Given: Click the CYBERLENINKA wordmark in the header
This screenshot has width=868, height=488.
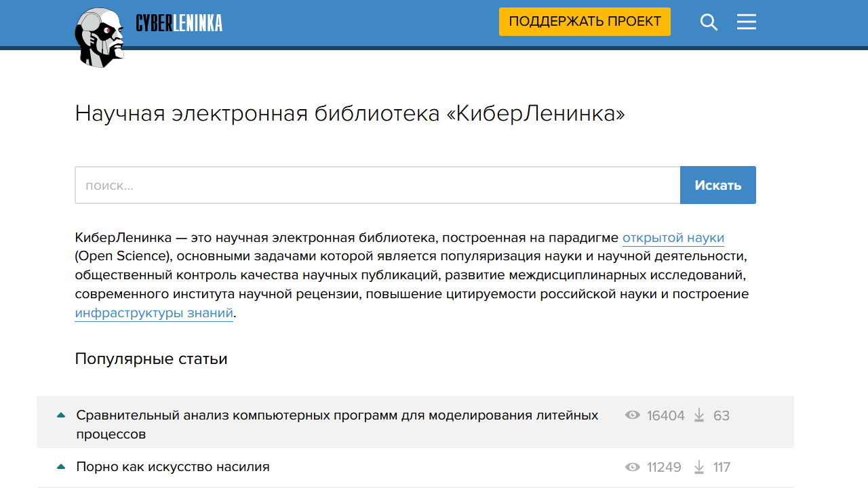Looking at the screenshot, I should pyautogui.click(x=178, y=22).
